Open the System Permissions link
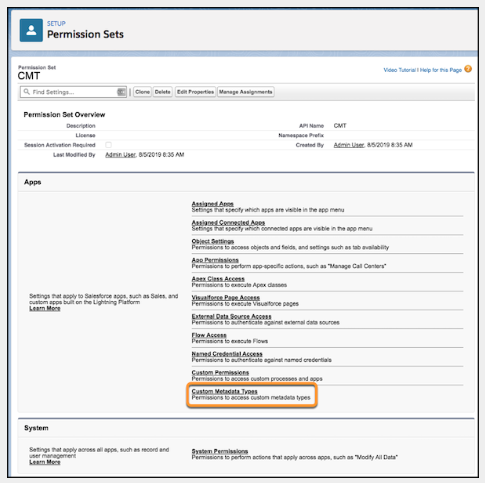The width and height of the screenshot is (485, 483). [220, 451]
